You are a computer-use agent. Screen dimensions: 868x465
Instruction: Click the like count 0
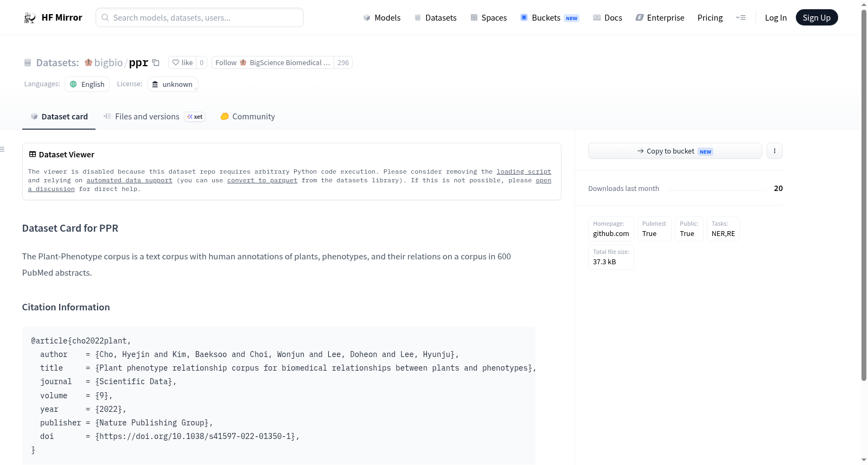(x=202, y=62)
